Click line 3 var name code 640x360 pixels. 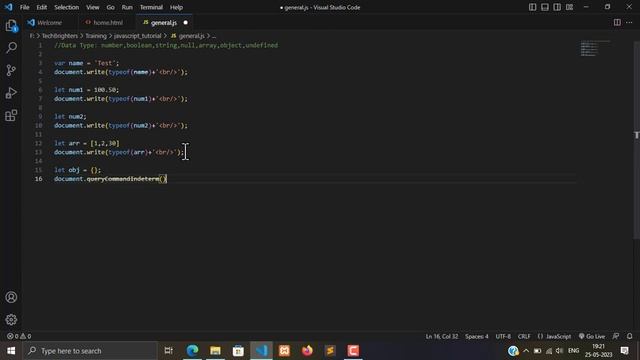pyautogui.click(x=87, y=63)
